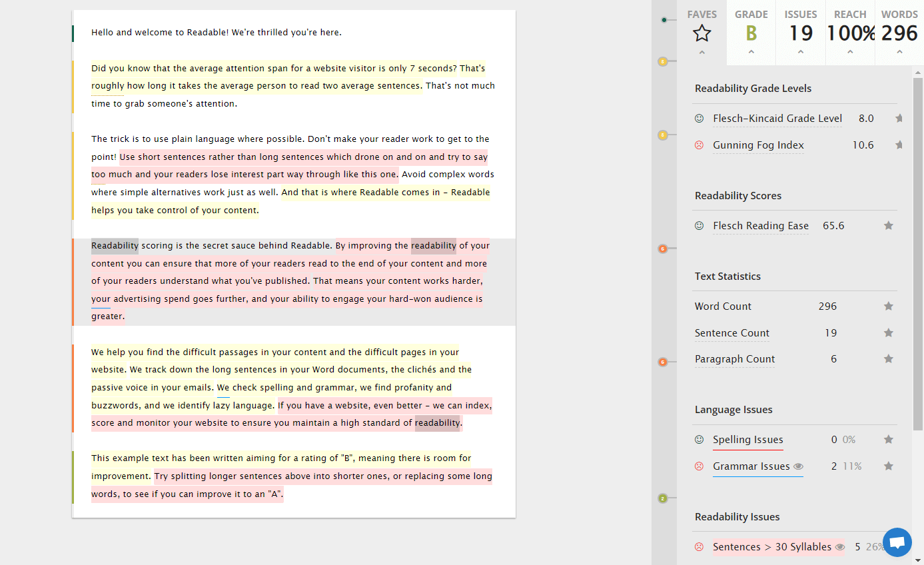Open the blue chat support bubble
924x565 pixels.
[897, 542]
